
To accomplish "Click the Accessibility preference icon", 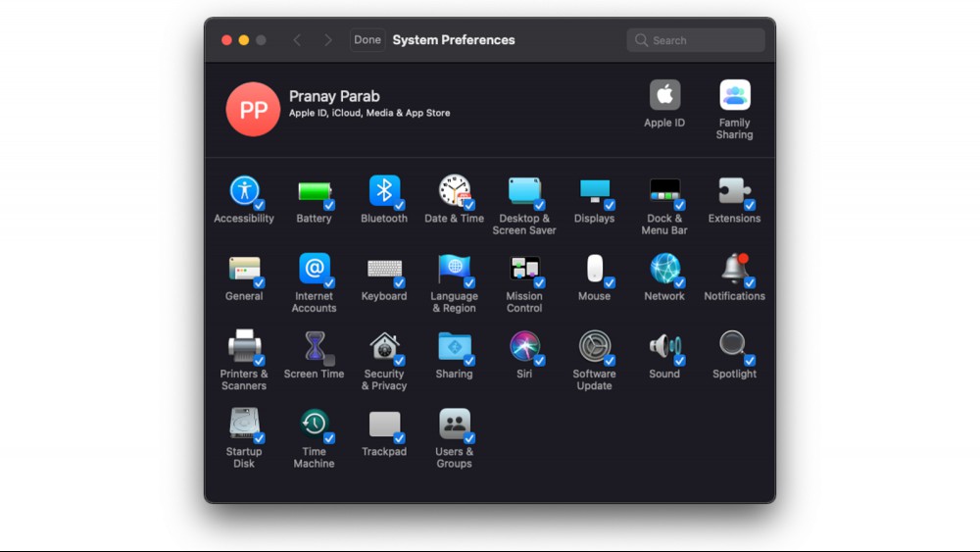I will [244, 190].
